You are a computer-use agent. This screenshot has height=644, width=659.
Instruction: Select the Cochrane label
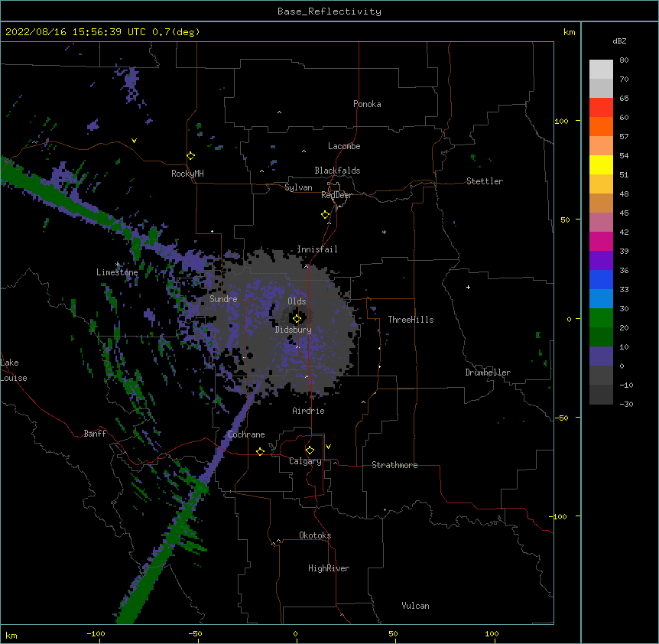[x=246, y=434]
